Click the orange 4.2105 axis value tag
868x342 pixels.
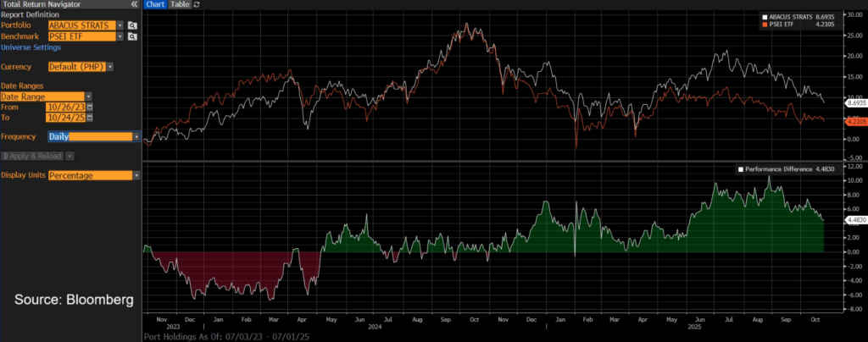click(855, 121)
